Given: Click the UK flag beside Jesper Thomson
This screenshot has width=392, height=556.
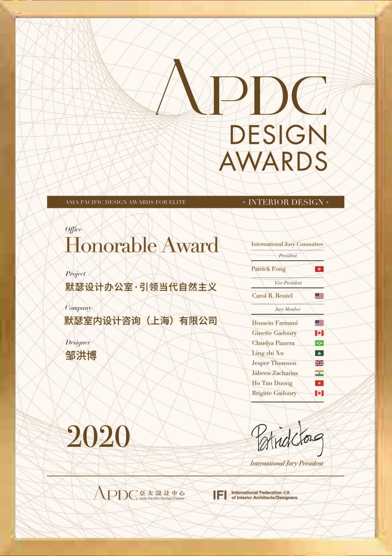Looking at the screenshot, I should click(319, 363).
